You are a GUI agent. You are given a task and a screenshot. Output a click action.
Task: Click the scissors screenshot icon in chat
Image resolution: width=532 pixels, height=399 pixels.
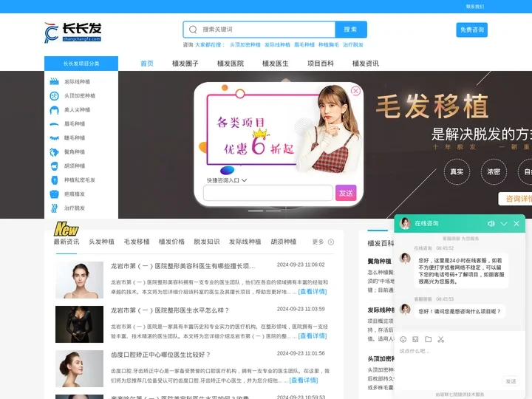[440, 339]
